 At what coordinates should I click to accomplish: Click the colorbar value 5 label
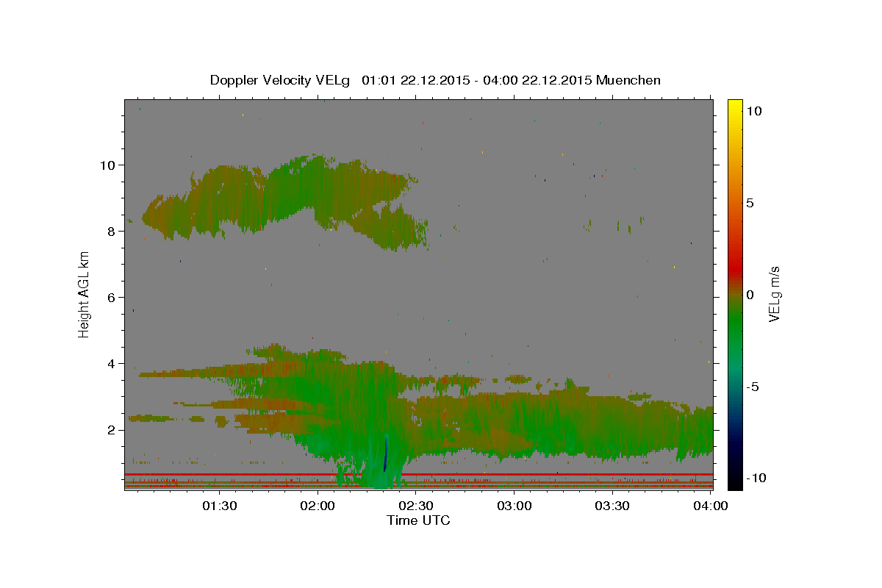(750, 203)
